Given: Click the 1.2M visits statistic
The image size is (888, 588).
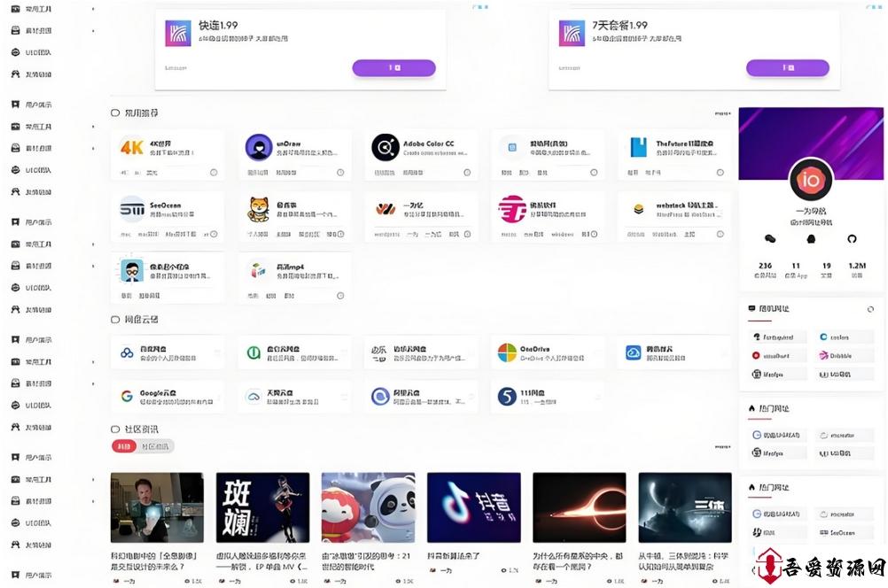Looking at the screenshot, I should coord(857,269).
